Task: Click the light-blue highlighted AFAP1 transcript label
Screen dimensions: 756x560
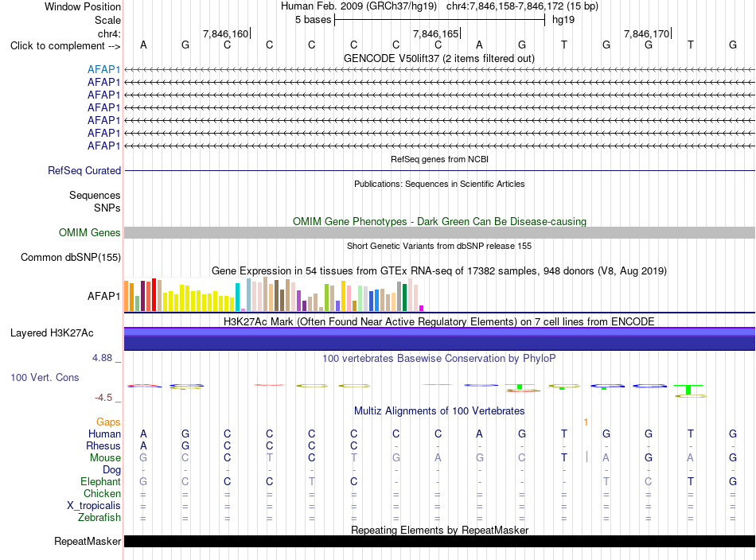Action: [103, 69]
